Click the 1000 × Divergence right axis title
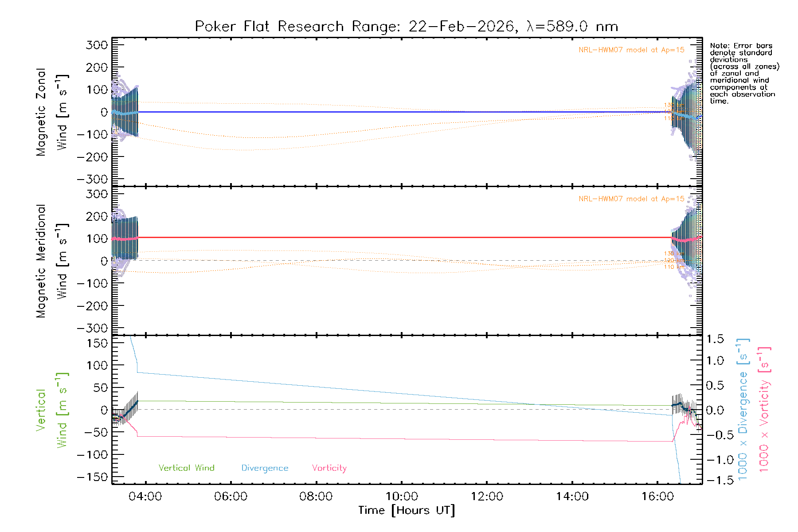The width and height of the screenshot is (798, 532). (743, 410)
